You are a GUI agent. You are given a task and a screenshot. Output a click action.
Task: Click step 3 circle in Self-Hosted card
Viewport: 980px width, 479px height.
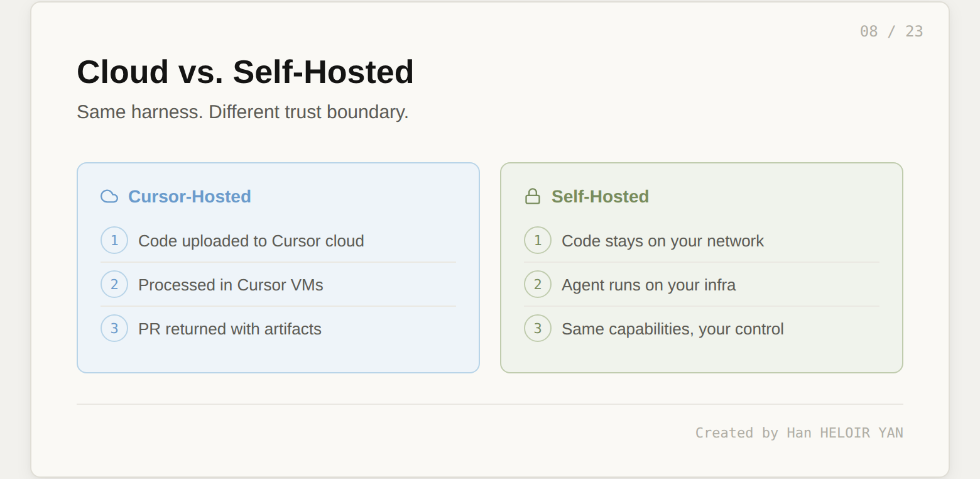(538, 328)
